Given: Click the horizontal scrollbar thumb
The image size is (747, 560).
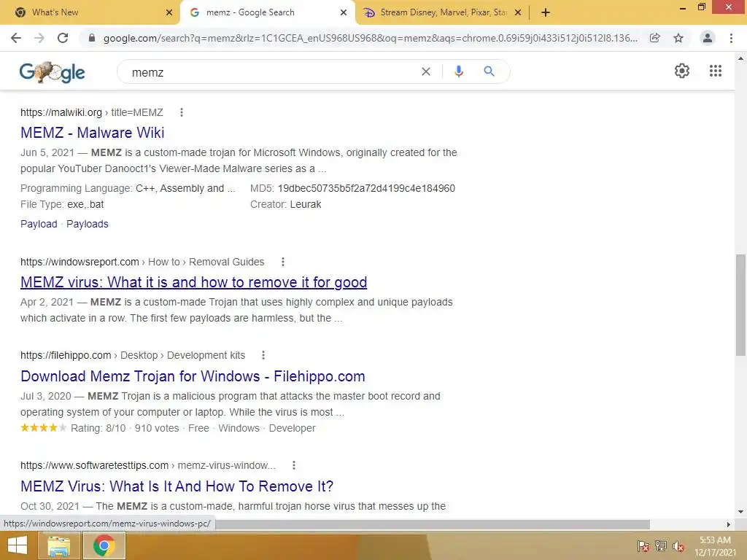Looking at the screenshot, I should 432,524.
